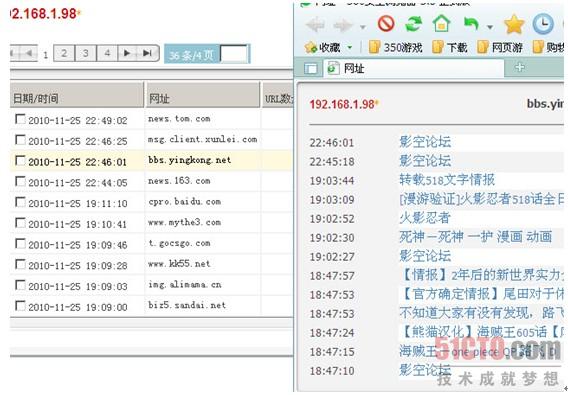Click the 36条/4页 page count label

192,55
